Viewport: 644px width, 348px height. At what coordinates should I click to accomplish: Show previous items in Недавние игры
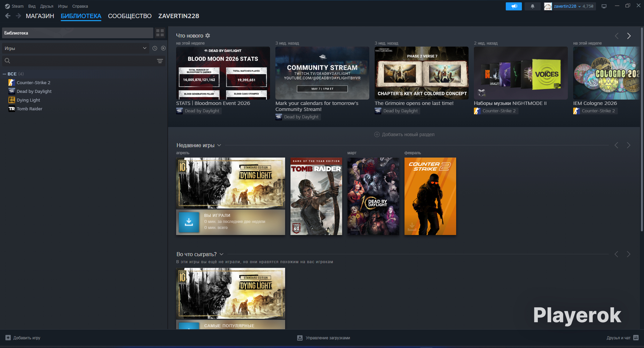(616, 145)
